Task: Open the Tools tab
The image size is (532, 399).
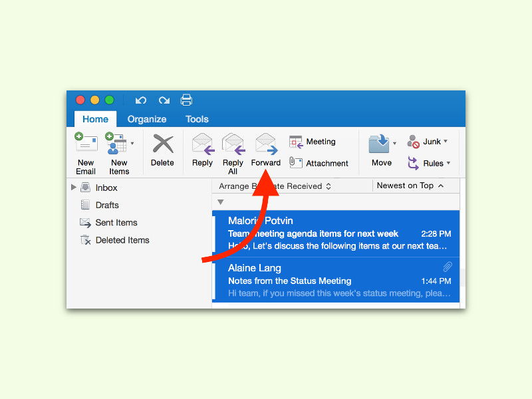Action: click(x=197, y=119)
